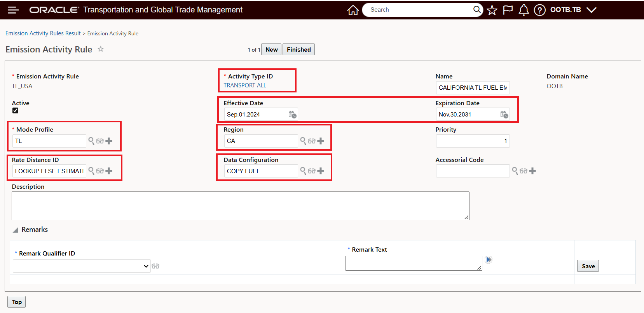
Task: Edit the Effective Date field
Action: [x=257, y=114]
